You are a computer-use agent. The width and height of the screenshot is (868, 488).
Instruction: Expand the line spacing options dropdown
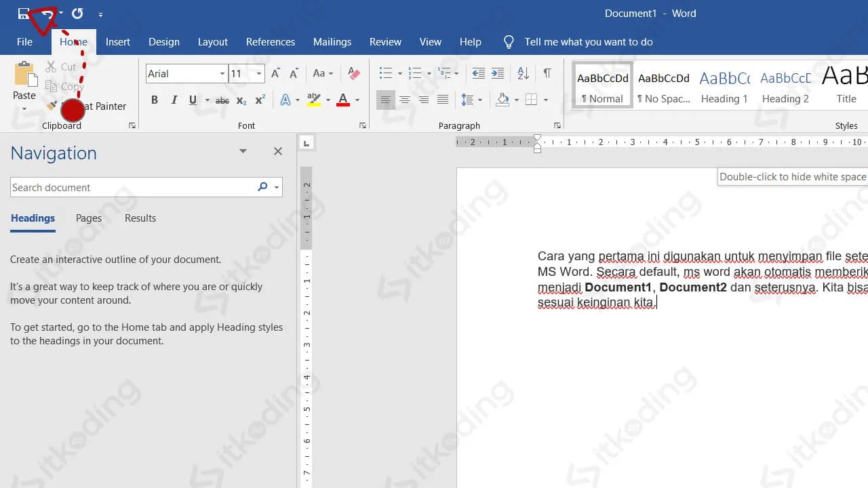pyautogui.click(x=479, y=100)
